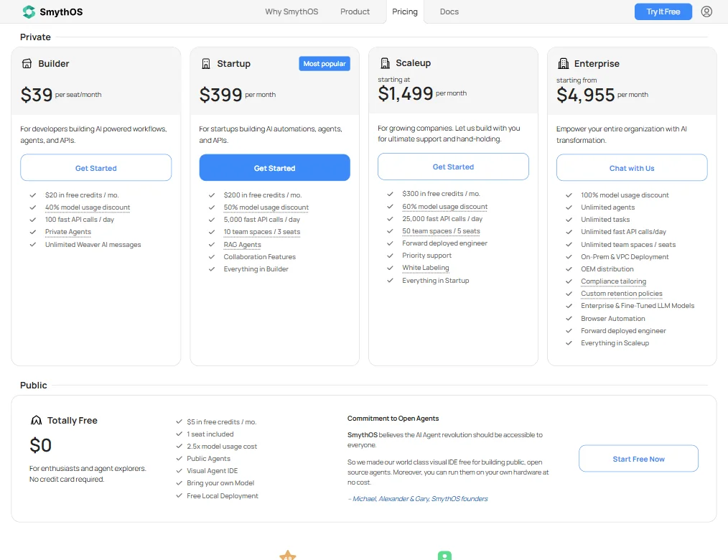The width and height of the screenshot is (728, 560).
Task: Click the 50% model usage discount text
Action: pos(266,207)
